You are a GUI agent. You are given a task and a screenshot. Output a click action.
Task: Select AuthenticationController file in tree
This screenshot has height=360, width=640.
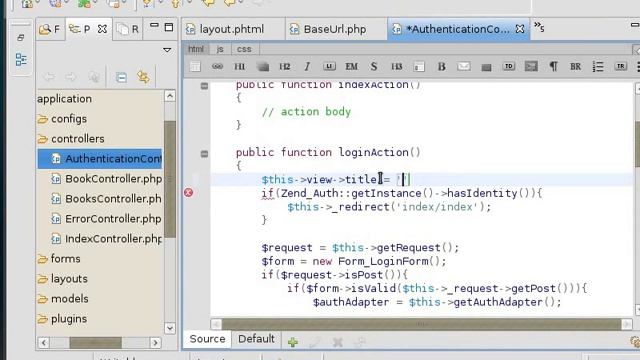[100, 159]
